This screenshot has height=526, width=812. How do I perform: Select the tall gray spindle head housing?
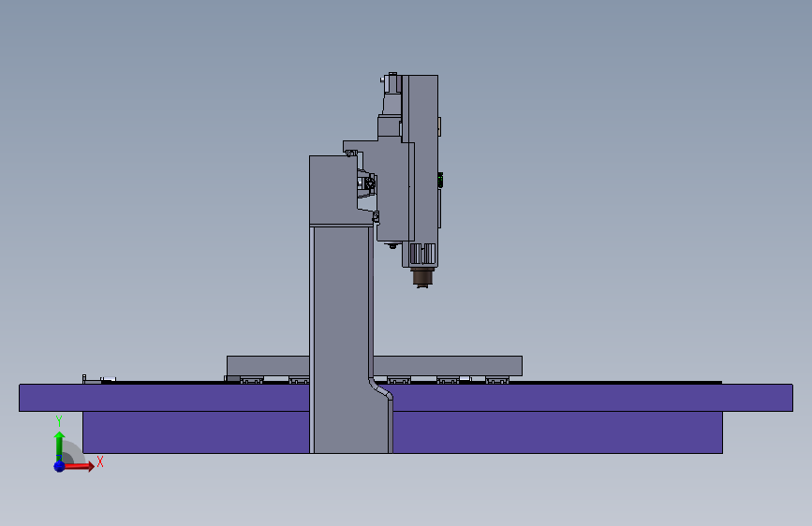coord(421,171)
